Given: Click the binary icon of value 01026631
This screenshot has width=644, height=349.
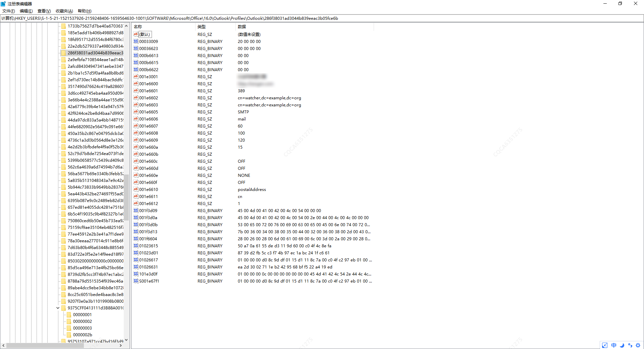Looking at the screenshot, I should pyautogui.click(x=136, y=267).
